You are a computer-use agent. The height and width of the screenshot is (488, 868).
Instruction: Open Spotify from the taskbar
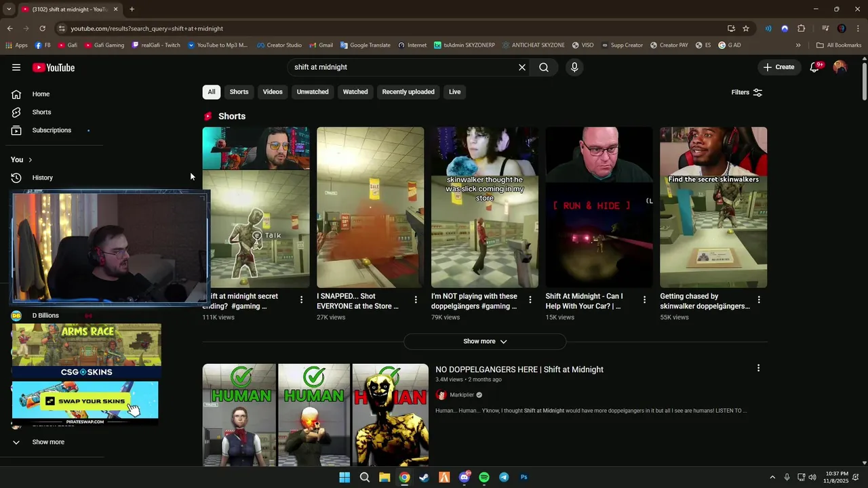484,477
